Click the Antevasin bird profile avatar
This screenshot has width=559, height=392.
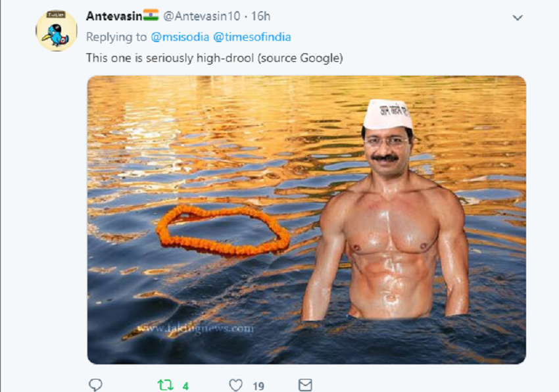click(55, 31)
